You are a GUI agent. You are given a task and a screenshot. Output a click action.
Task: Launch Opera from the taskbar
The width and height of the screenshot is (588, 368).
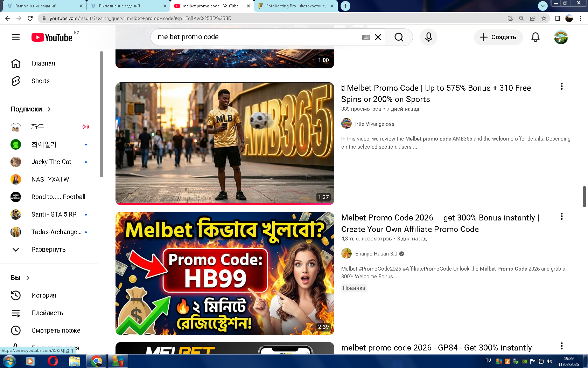pos(53,361)
